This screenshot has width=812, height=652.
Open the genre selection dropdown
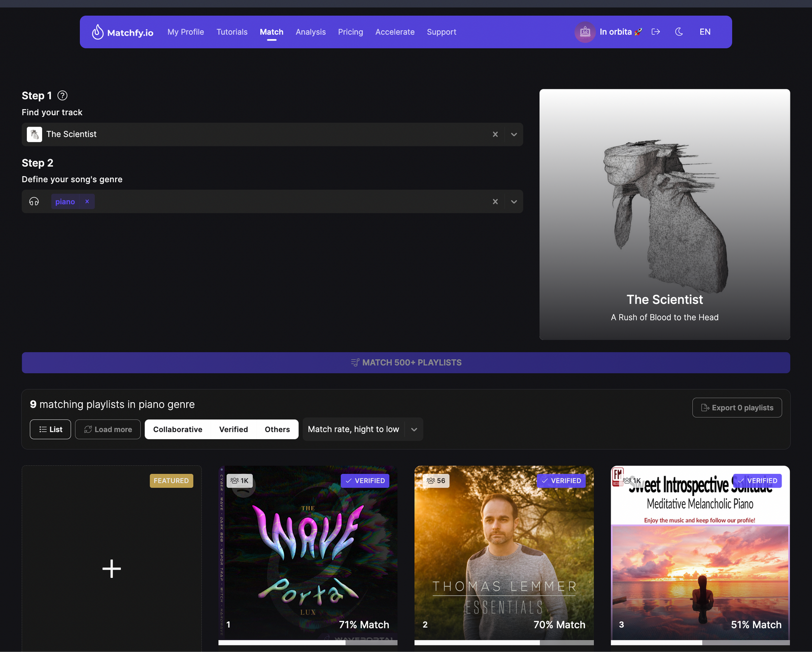click(514, 201)
